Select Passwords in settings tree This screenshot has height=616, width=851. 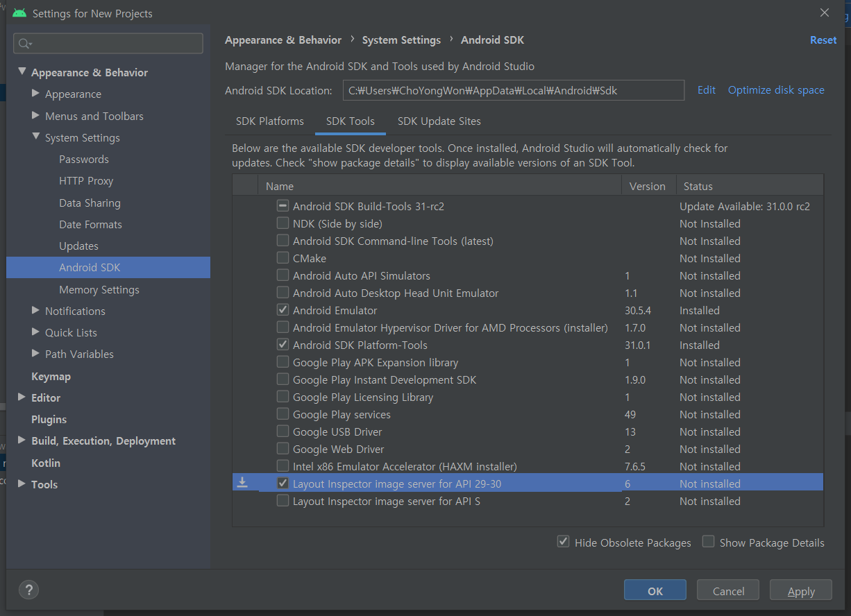pos(84,159)
